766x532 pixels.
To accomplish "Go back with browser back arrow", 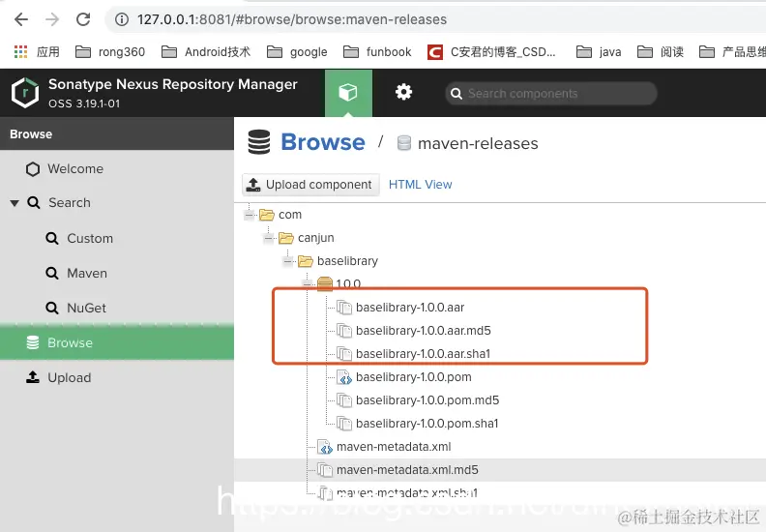I will click(21, 19).
